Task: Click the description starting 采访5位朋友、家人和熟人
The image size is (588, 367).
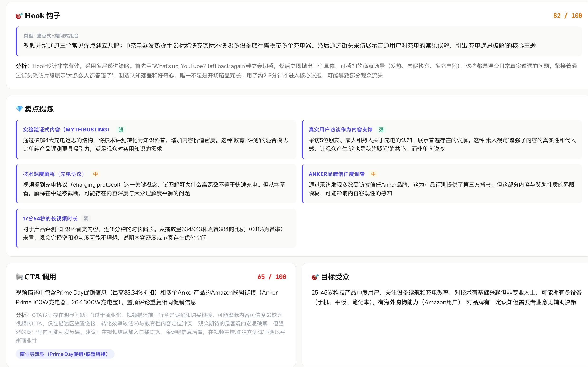Action: pos(442,145)
